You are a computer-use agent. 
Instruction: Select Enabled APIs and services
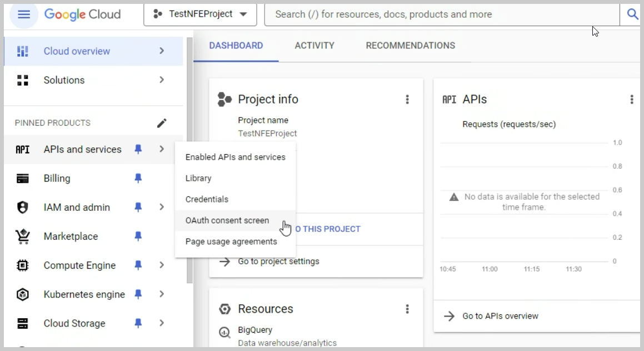tap(236, 157)
